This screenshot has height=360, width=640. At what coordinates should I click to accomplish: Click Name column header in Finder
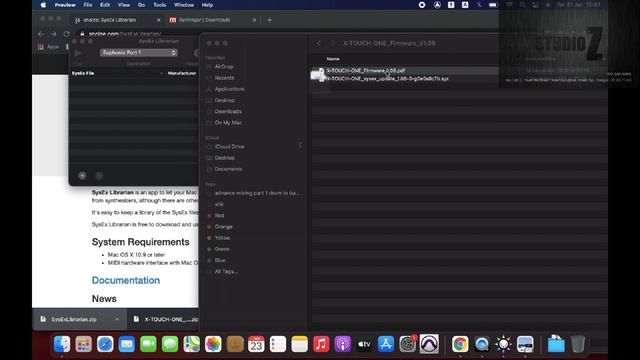(x=333, y=59)
